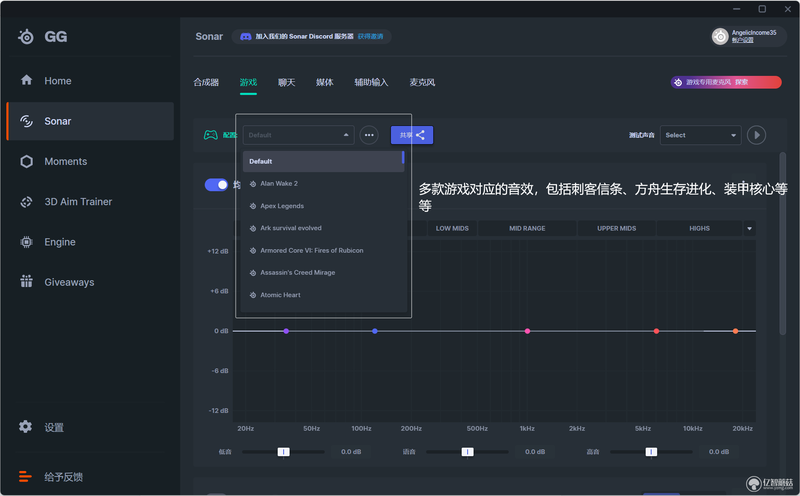Click the user avatar icon

pos(720,36)
